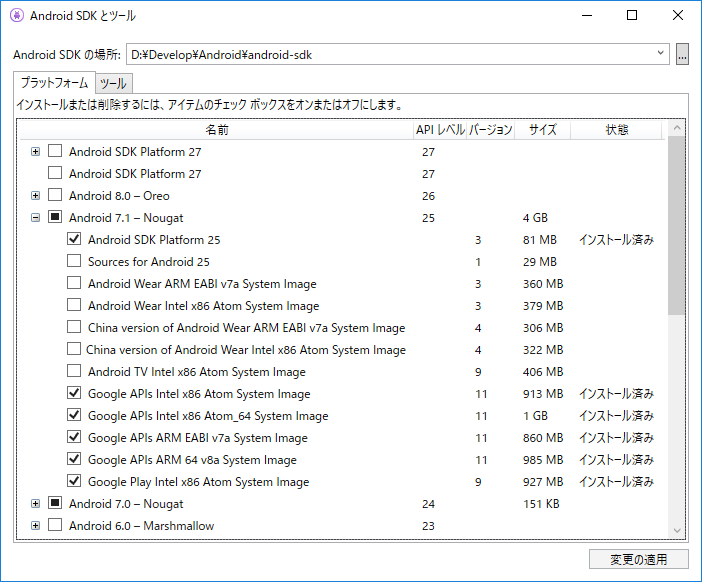This screenshot has height=582, width=702.
Task: Check Sources for Android 25
Action: 74,261
